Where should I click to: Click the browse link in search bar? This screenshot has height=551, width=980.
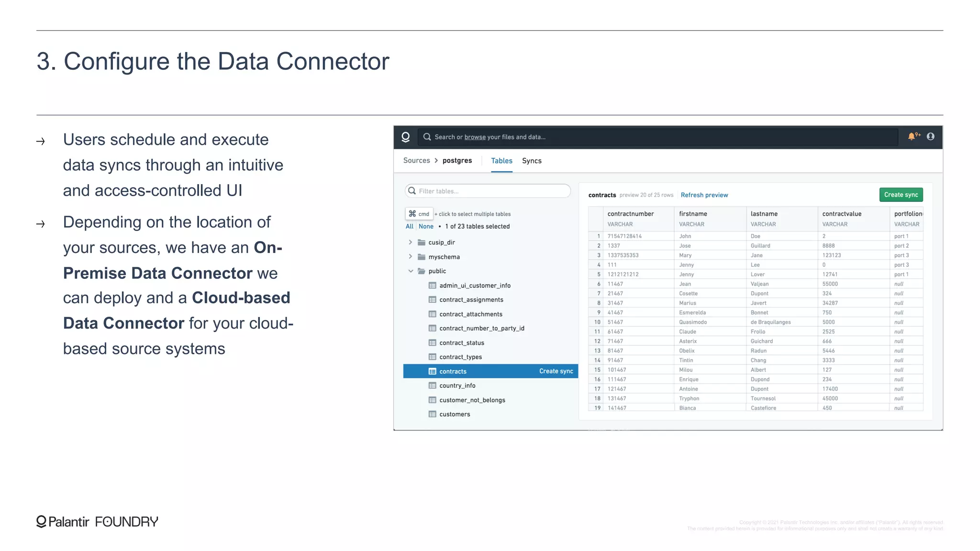click(x=475, y=137)
